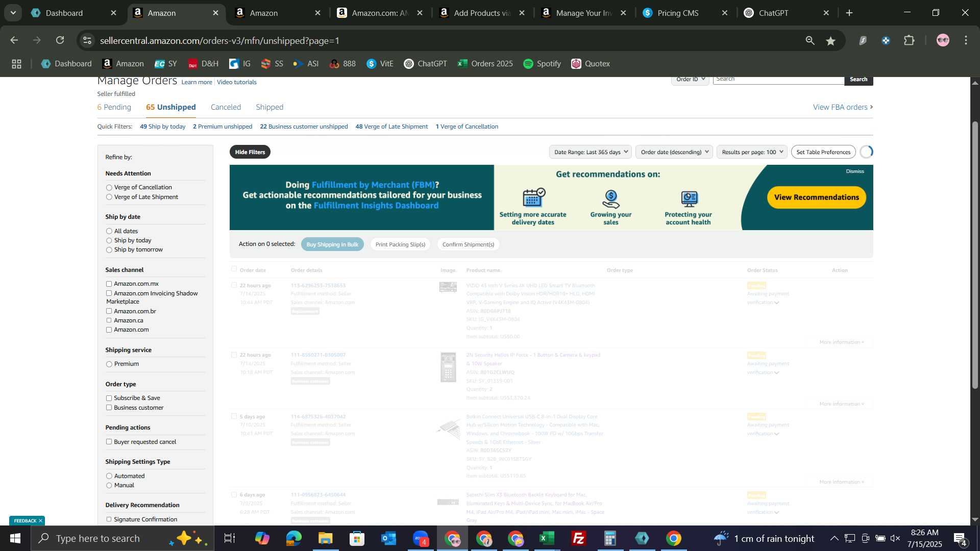This screenshot has width=980, height=551.
Task: Open the browser extensions puzzle icon
Action: tap(909, 40)
